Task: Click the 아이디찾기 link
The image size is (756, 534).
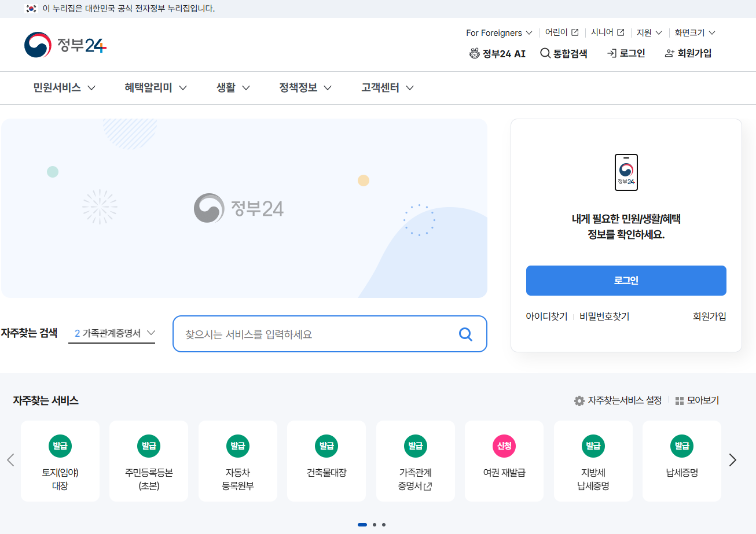Action: (546, 316)
